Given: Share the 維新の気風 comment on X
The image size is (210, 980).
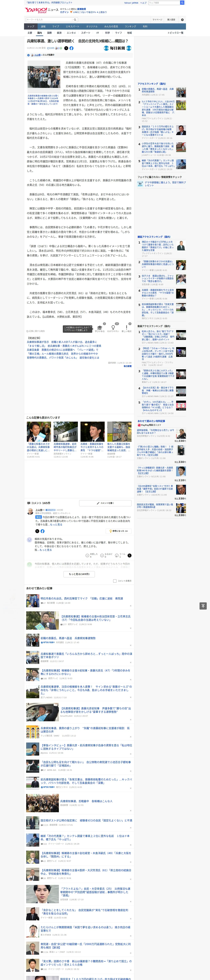Looking at the screenshot, I should coord(130,555).
